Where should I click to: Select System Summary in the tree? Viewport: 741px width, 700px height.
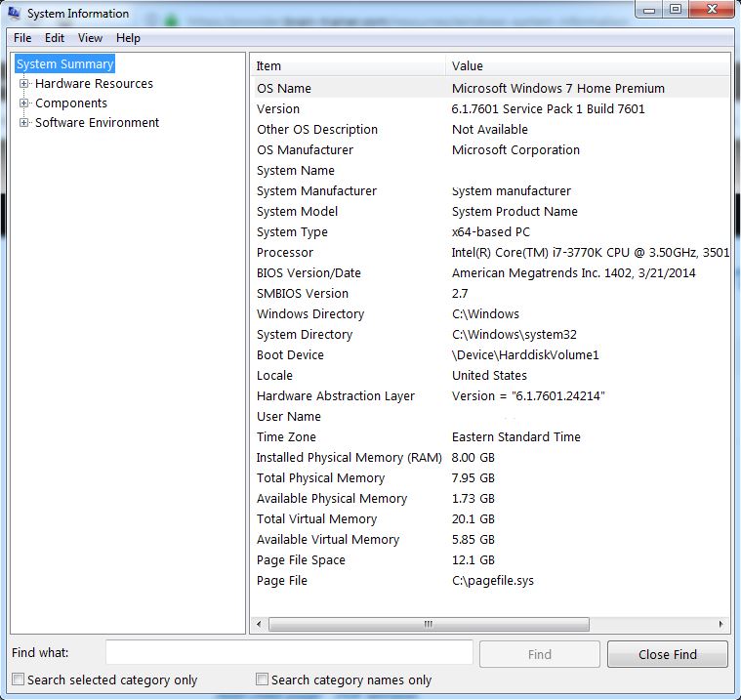coord(64,63)
